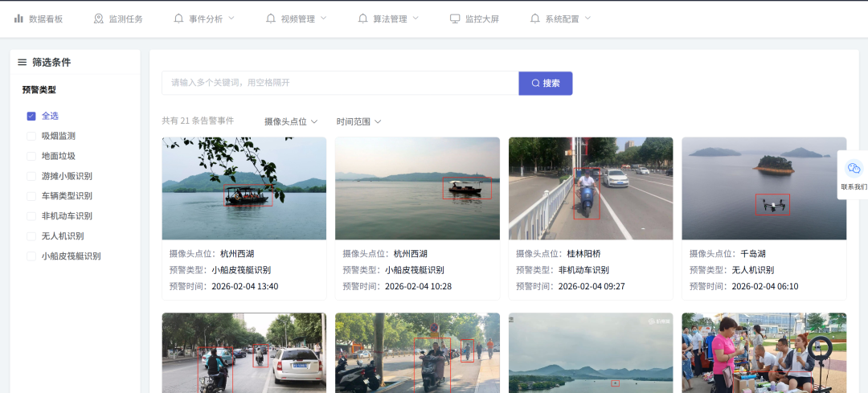
Task: Click the bell icon beside 算法管理
Action: point(363,18)
